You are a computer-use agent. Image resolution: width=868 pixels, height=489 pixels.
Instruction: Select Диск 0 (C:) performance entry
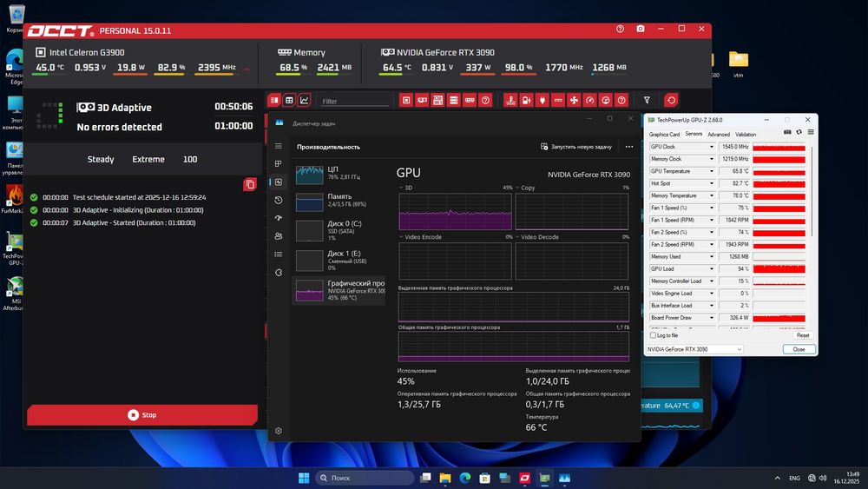339,230
